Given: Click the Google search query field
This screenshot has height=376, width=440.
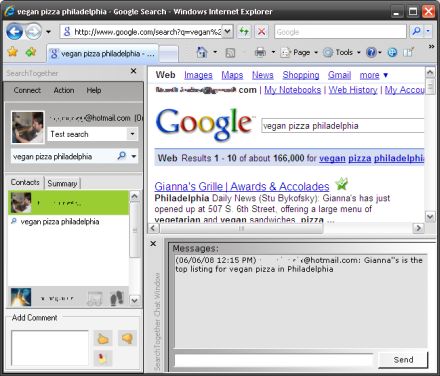Looking at the screenshot, I should (x=343, y=126).
